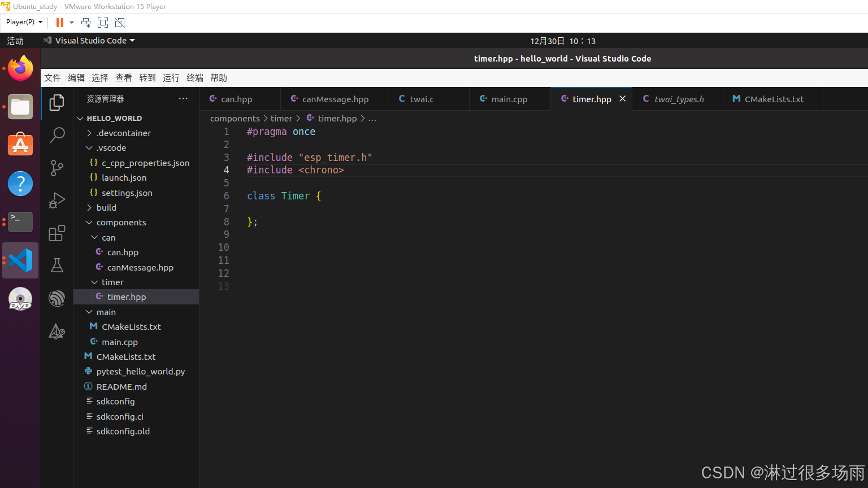Open the 帮助 menu
The height and width of the screenshot is (488, 868).
219,78
